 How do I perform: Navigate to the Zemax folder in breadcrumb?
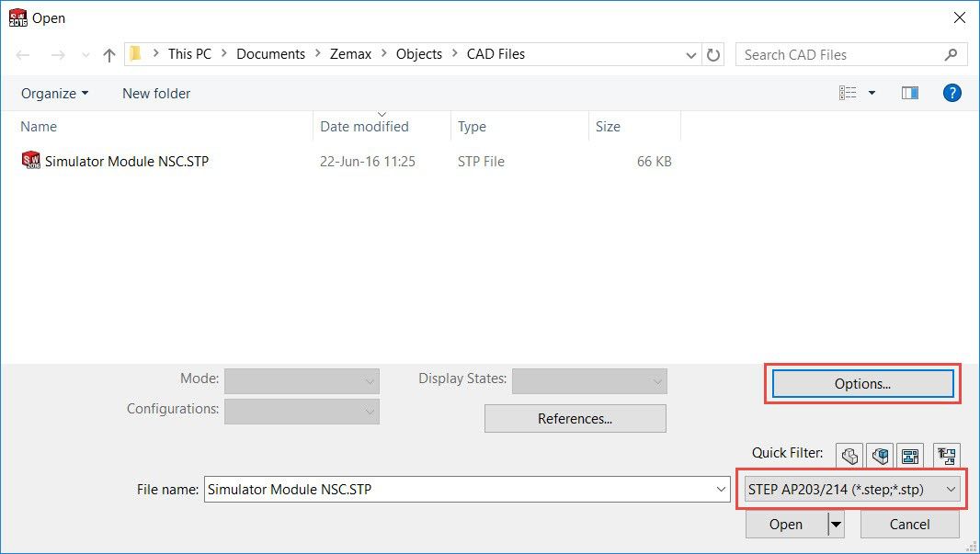coord(350,53)
